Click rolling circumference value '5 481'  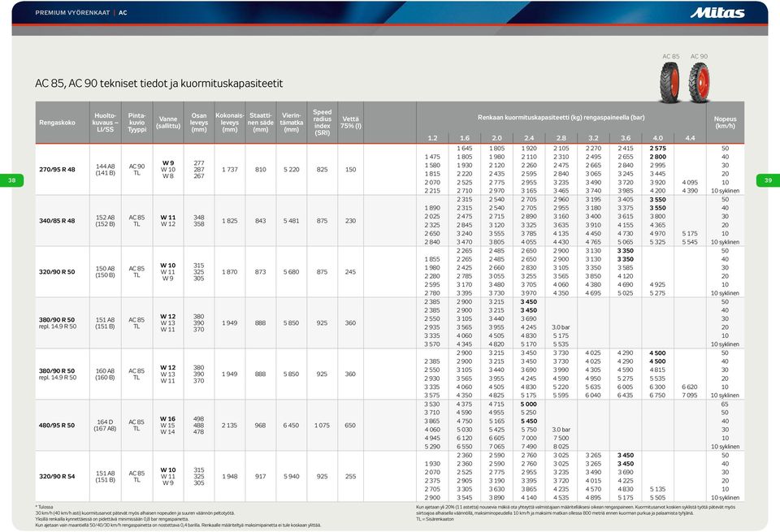point(292,221)
